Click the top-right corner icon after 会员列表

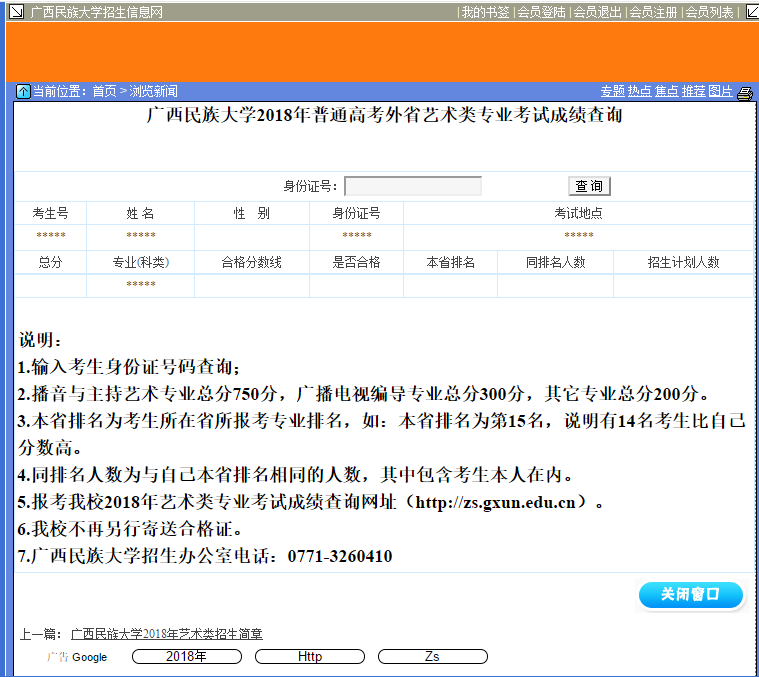(749, 12)
